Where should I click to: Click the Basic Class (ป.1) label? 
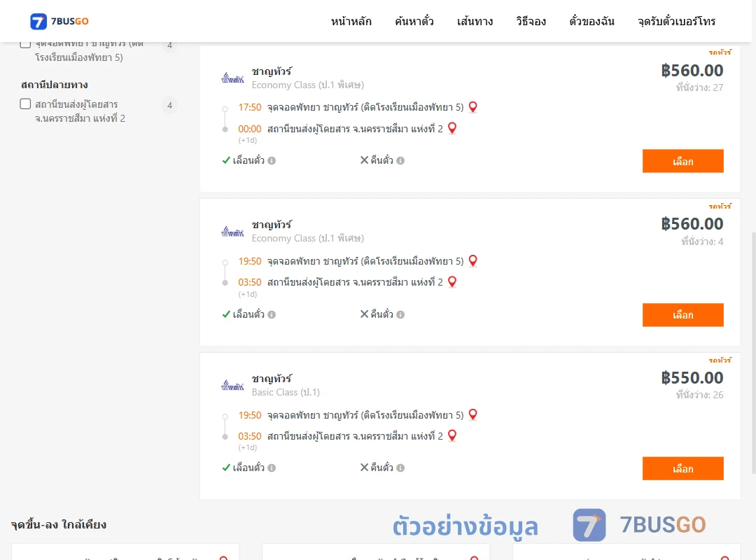point(286,392)
